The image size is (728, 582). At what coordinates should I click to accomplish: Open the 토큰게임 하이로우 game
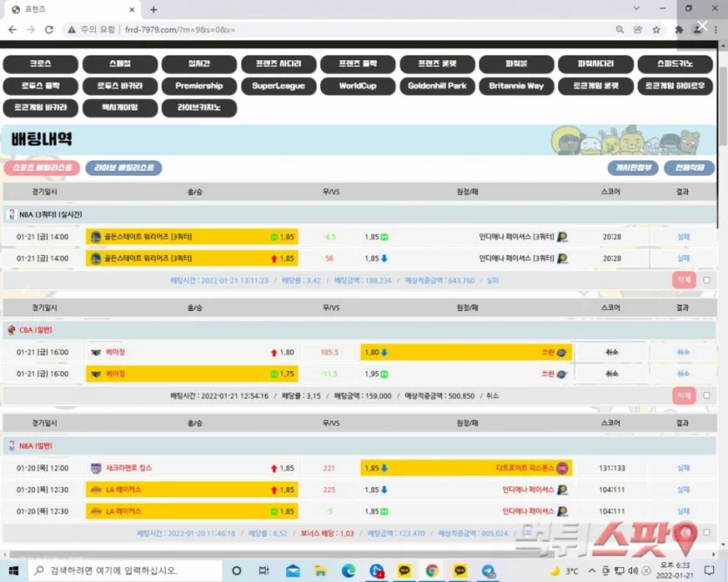click(x=675, y=86)
